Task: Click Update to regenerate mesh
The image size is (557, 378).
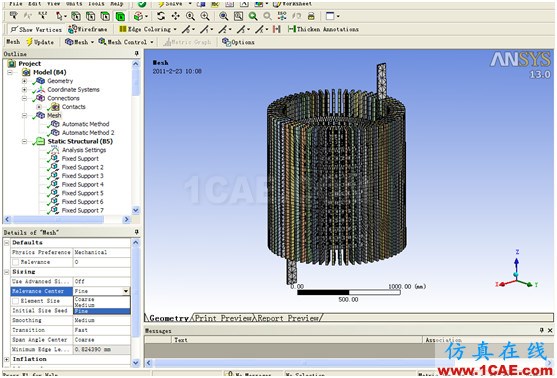Action: pyautogui.click(x=40, y=42)
